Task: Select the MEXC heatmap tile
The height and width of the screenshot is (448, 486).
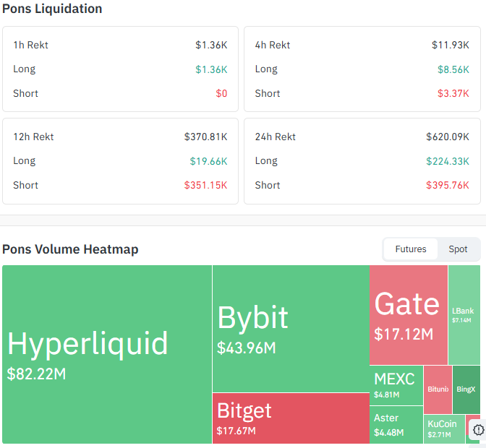Action: point(396,385)
